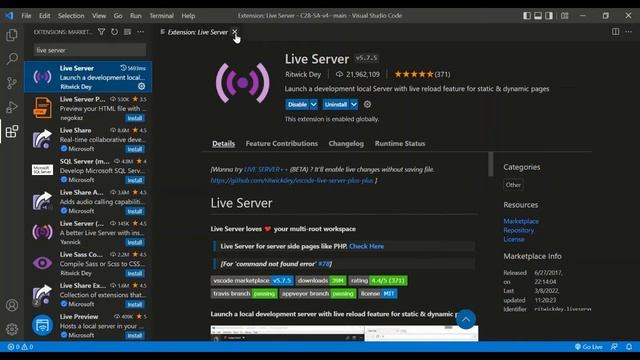Install the Live Preview extension
Screen dimensions: 640x360
tap(135, 335)
